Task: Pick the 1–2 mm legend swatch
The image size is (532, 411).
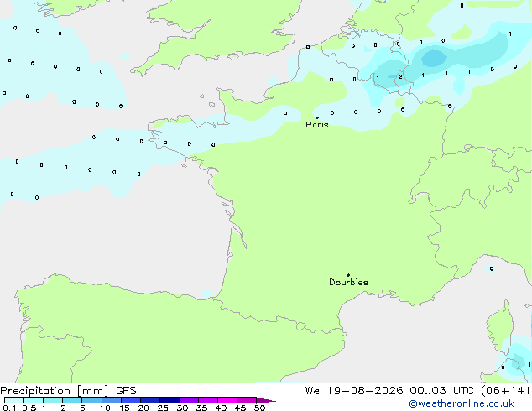Action: pyautogui.click(x=53, y=400)
